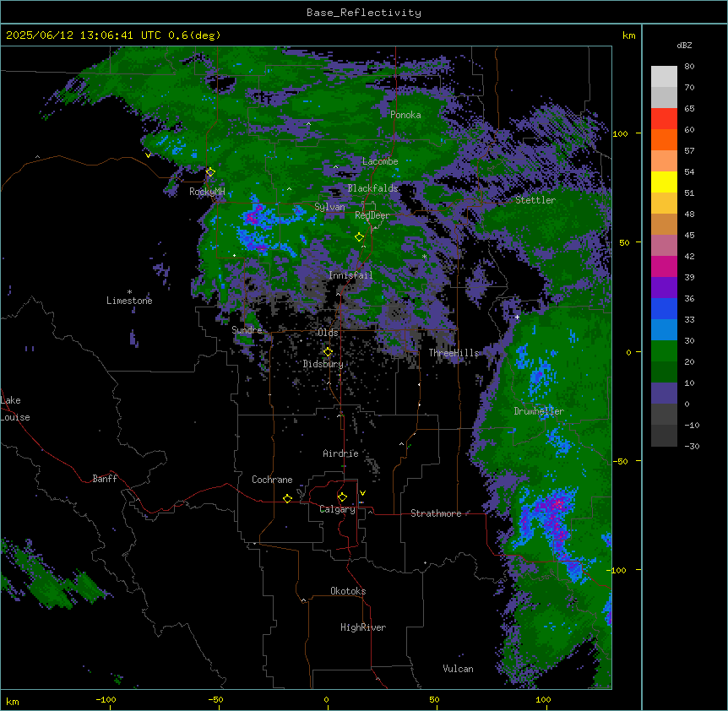The width and height of the screenshot is (728, 711).
Task: Select the bright green 20-30 dBZ legend swatch
Action: click(664, 351)
